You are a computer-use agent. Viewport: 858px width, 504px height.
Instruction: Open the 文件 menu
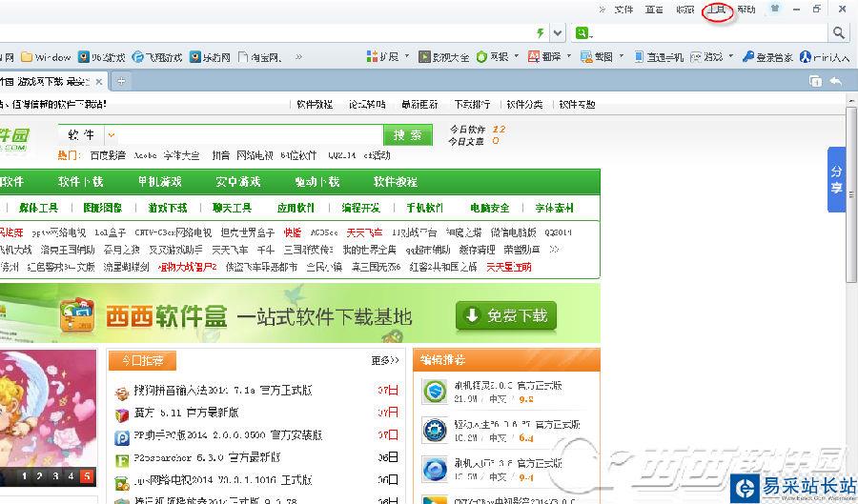623,10
